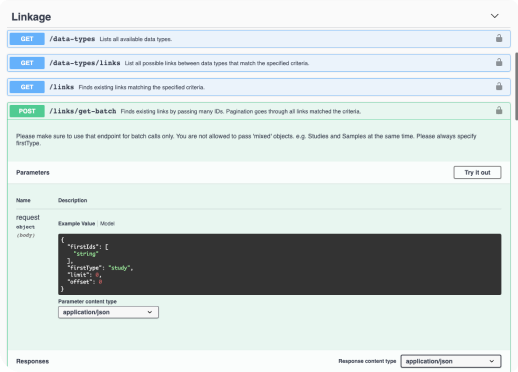Click the /data-types/links path text
This screenshot has width=518, height=372.
(x=85, y=63)
